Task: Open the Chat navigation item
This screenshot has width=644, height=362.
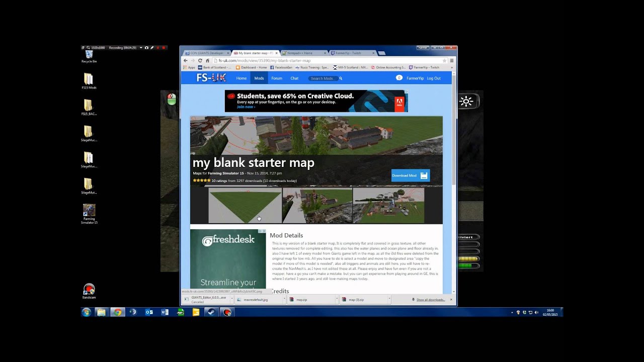Action: coord(294,78)
